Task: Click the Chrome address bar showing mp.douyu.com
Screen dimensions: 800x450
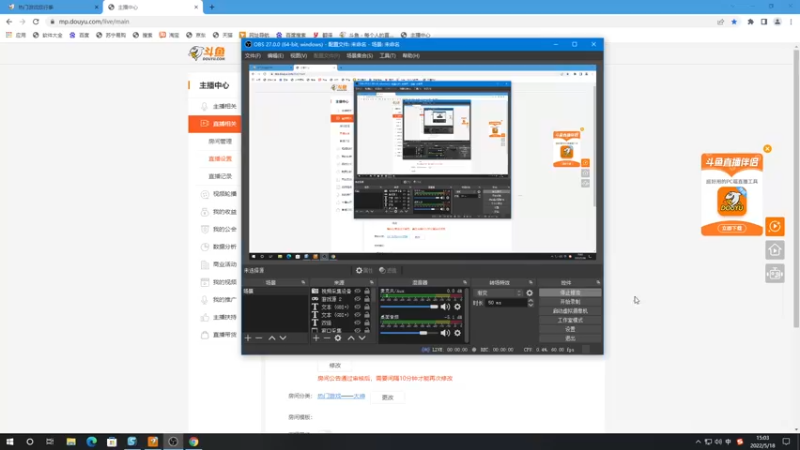Action: 378,21
